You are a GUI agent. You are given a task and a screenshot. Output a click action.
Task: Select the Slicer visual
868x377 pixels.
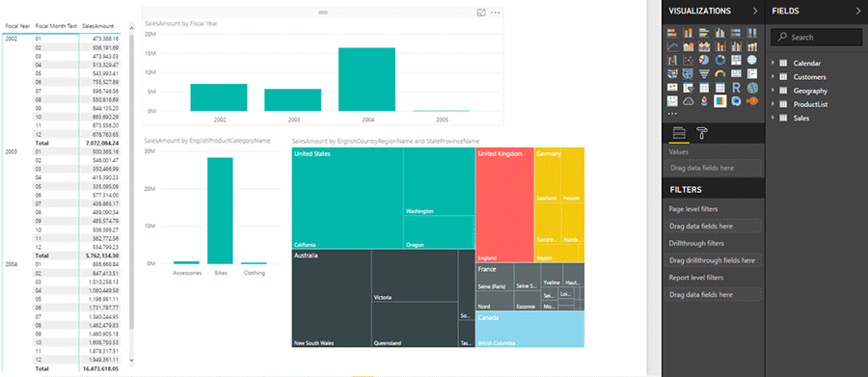[x=688, y=88]
